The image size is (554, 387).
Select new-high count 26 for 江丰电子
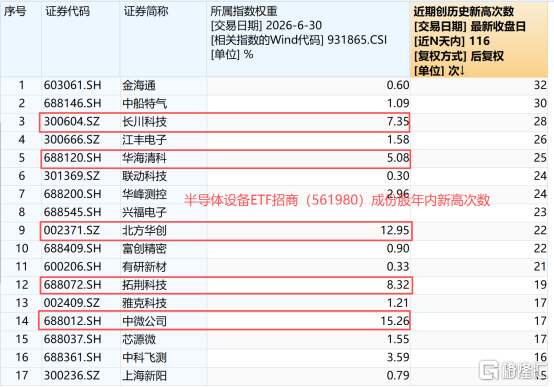540,140
